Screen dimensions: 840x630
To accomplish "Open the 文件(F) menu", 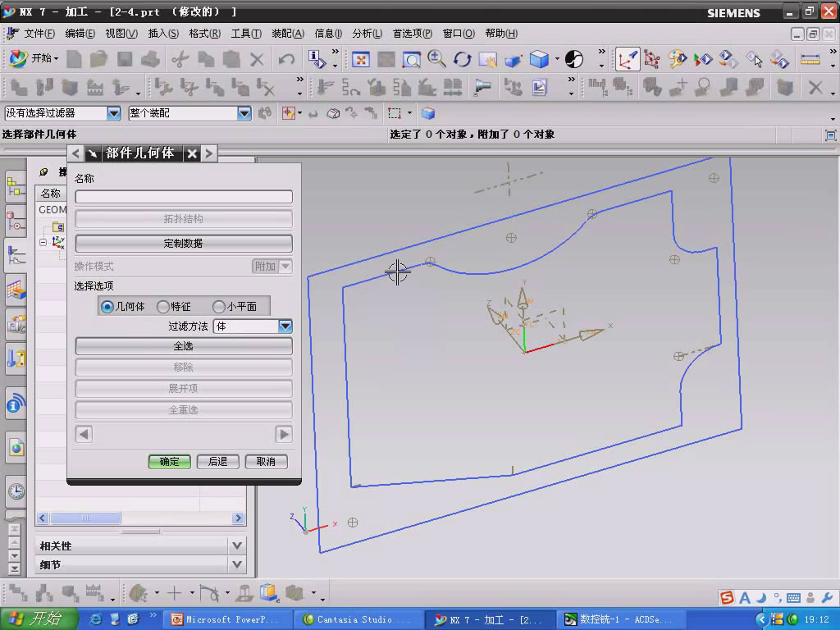I will pyautogui.click(x=39, y=33).
